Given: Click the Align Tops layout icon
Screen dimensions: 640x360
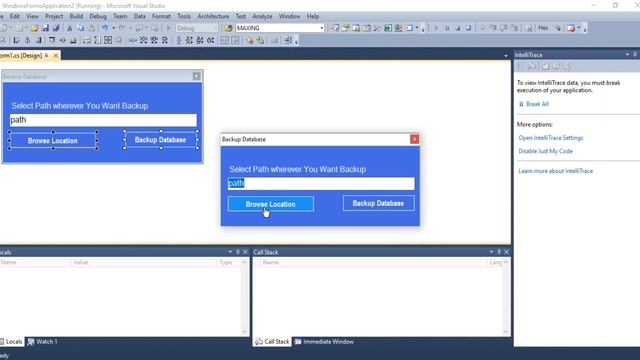Looking at the screenshot, I should coord(51,40).
